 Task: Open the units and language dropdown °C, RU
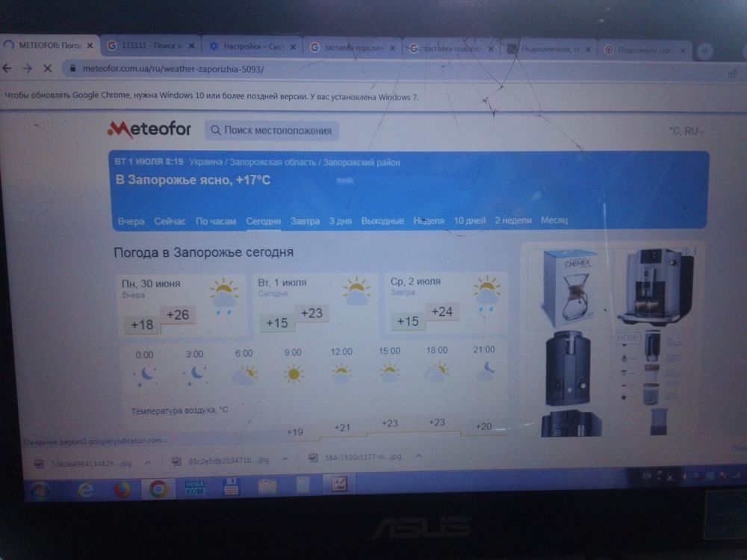[x=686, y=131]
